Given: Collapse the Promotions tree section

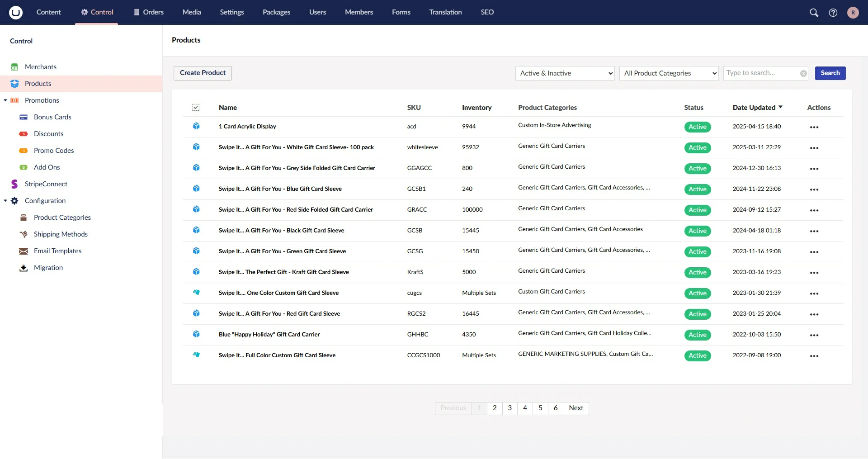Looking at the screenshot, I should [5, 100].
